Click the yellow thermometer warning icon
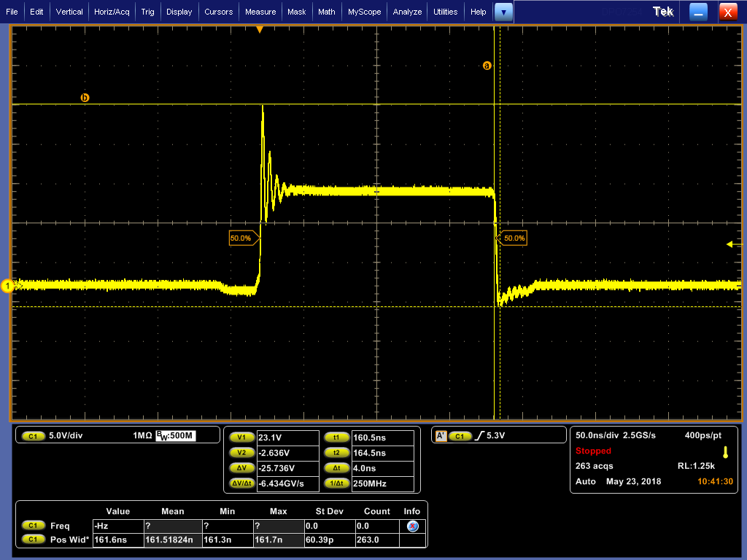Viewport: 747px width, 560px height. pyautogui.click(x=725, y=451)
